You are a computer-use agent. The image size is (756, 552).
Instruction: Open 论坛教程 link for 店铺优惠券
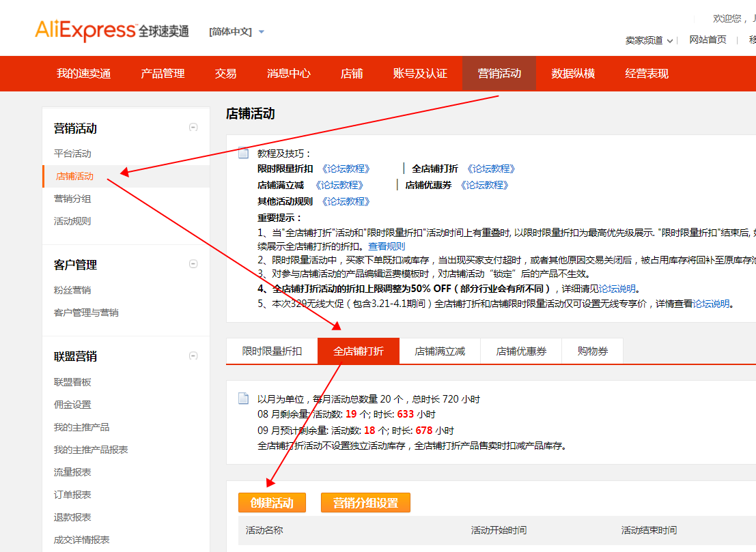click(484, 185)
